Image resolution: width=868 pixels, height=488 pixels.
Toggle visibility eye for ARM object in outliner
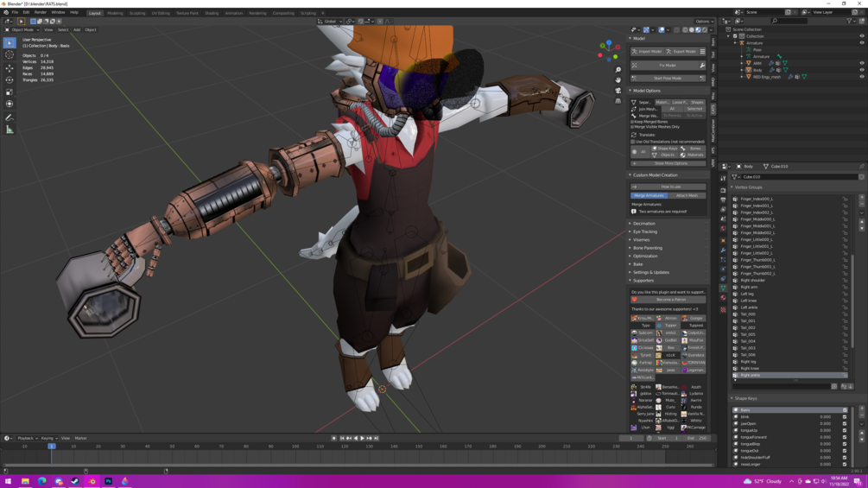coord(862,63)
